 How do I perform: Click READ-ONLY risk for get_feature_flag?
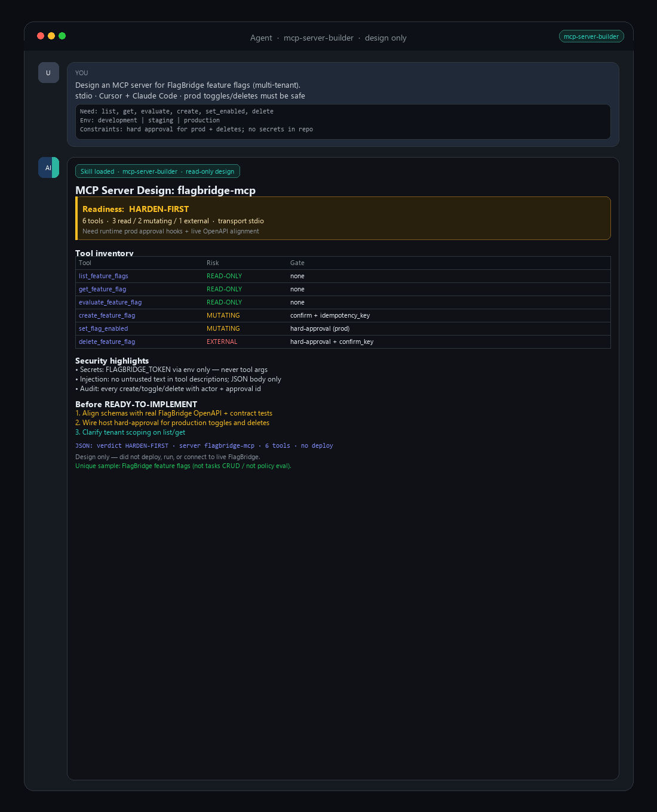point(224,289)
